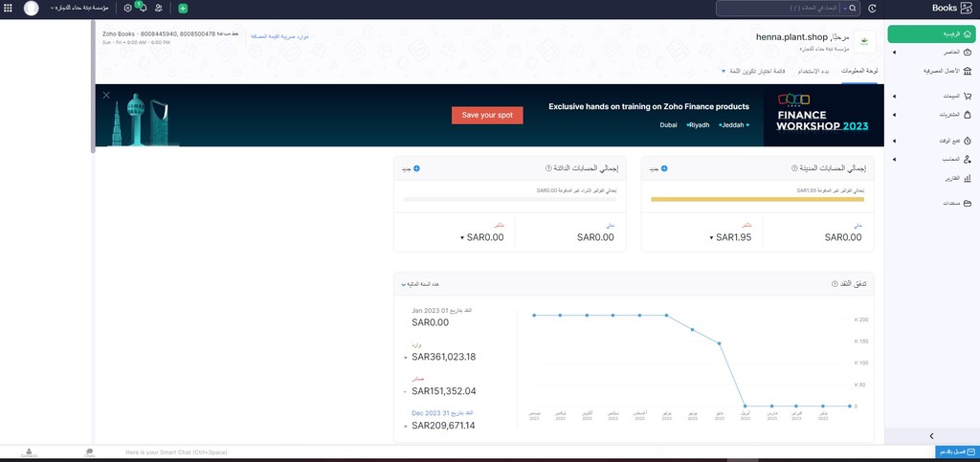
Task: Open the settings gear icon
Action: pyautogui.click(x=128, y=8)
